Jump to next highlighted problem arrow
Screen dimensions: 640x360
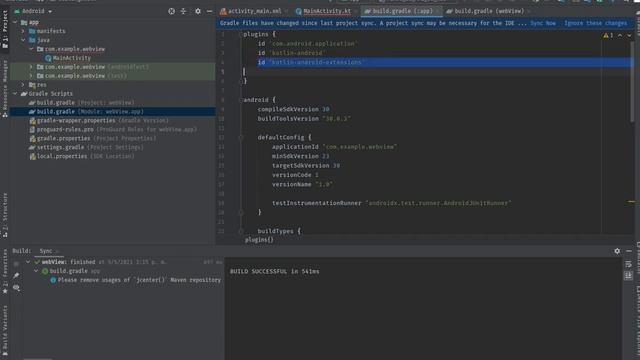629,36
